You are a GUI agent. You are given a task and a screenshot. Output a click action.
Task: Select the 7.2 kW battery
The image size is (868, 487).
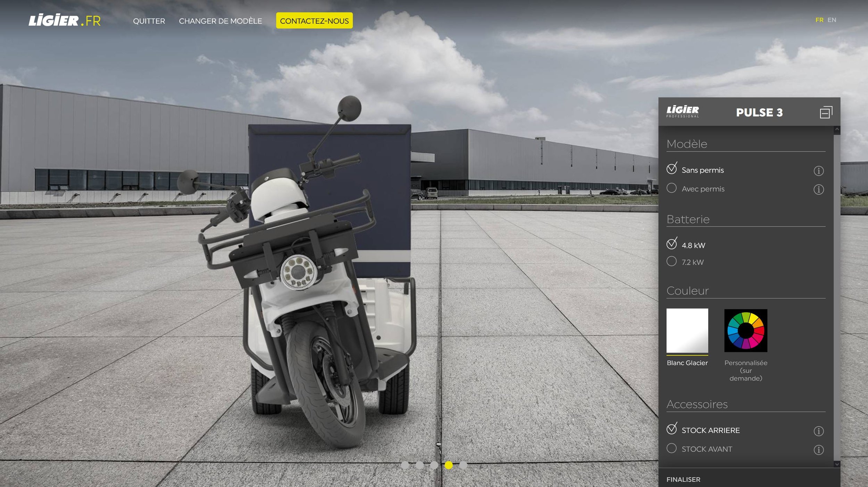(x=685, y=262)
